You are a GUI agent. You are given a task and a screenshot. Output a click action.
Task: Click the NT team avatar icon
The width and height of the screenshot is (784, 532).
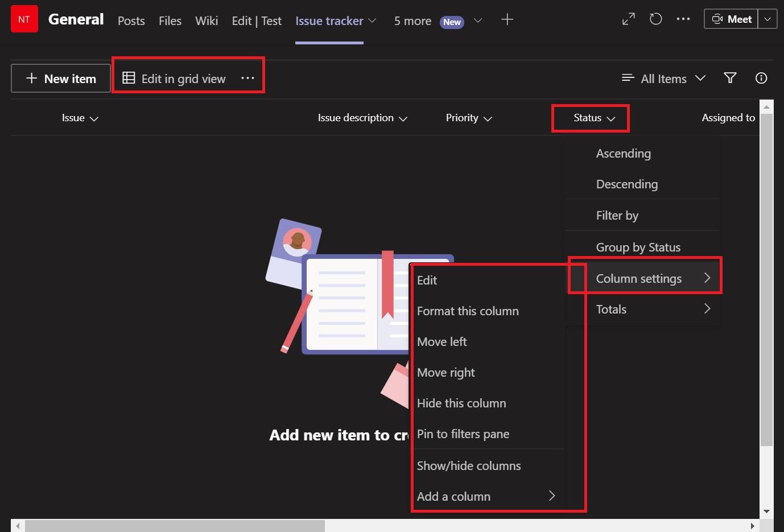click(x=24, y=19)
